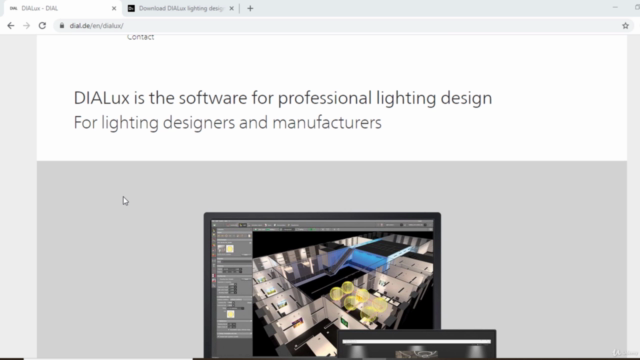Open the Contact link
This screenshot has width=640, height=360.
coord(140,37)
